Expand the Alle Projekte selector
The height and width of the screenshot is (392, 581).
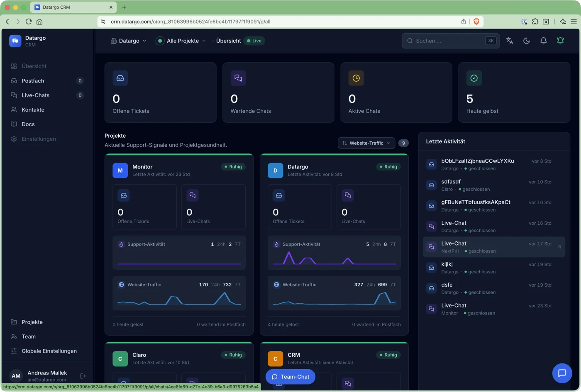181,41
